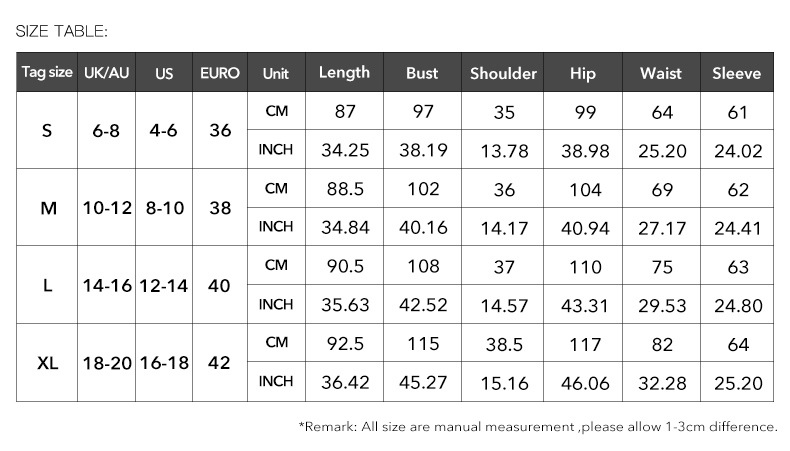Click the Bust column header

click(423, 73)
